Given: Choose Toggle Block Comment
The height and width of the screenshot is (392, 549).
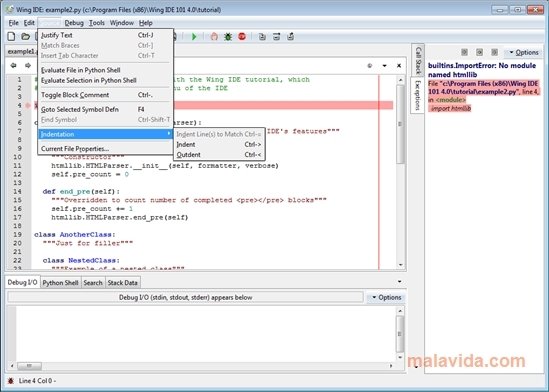Looking at the screenshot, I should tap(105, 95).
